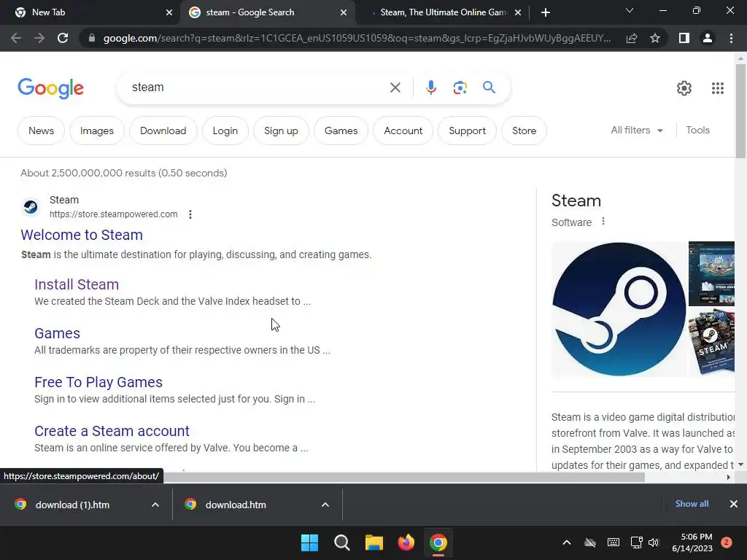747x560 pixels.
Task: Open the Welcome to Steam link
Action: pos(82,235)
